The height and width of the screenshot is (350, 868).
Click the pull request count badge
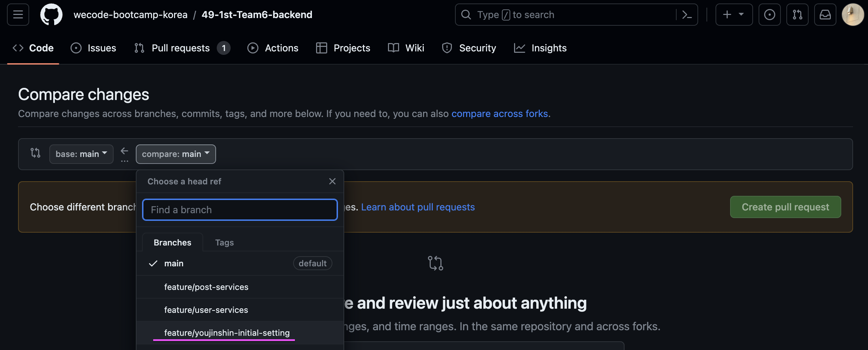(224, 48)
